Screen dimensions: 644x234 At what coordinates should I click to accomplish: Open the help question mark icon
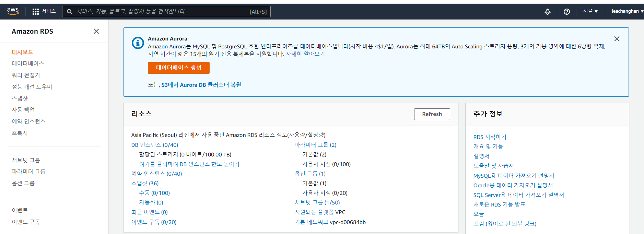[567, 12]
